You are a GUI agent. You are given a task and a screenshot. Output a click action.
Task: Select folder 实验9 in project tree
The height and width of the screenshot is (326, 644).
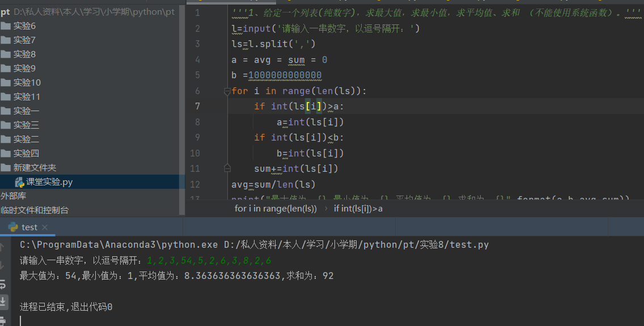point(24,68)
